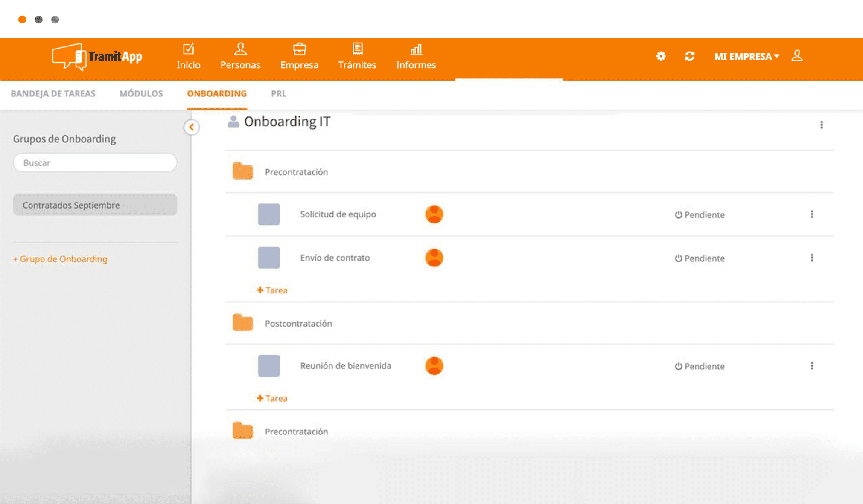Viewport: 863px width, 504px height.
Task: Click Pendiente status of Reunión de bienvenida
Action: (x=700, y=366)
